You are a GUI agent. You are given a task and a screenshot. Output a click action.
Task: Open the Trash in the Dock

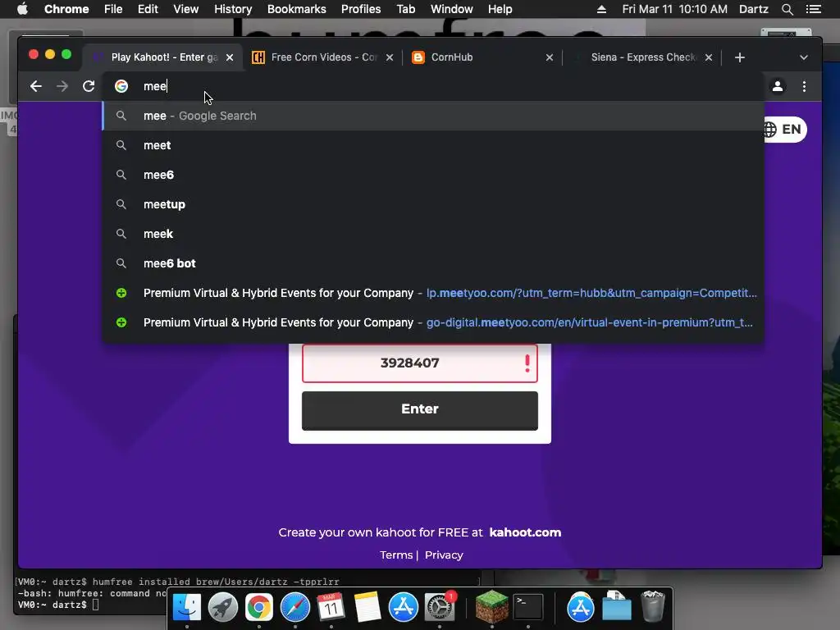[652, 608]
